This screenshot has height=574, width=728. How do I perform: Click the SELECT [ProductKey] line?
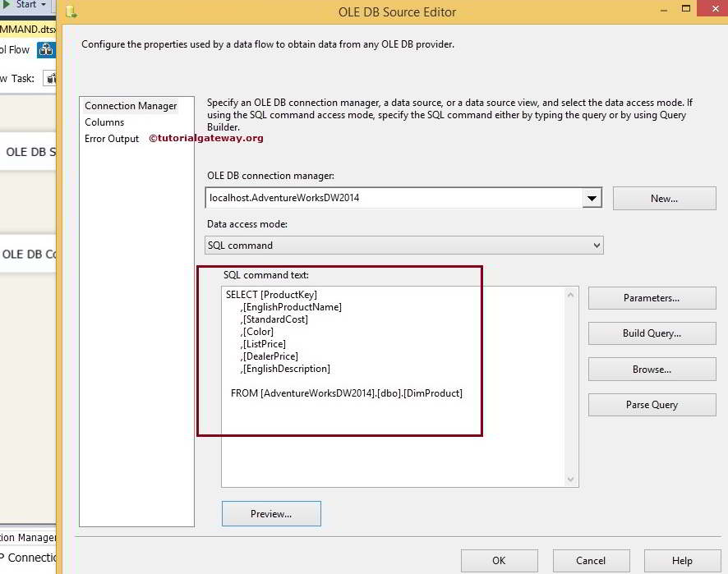[x=272, y=295]
